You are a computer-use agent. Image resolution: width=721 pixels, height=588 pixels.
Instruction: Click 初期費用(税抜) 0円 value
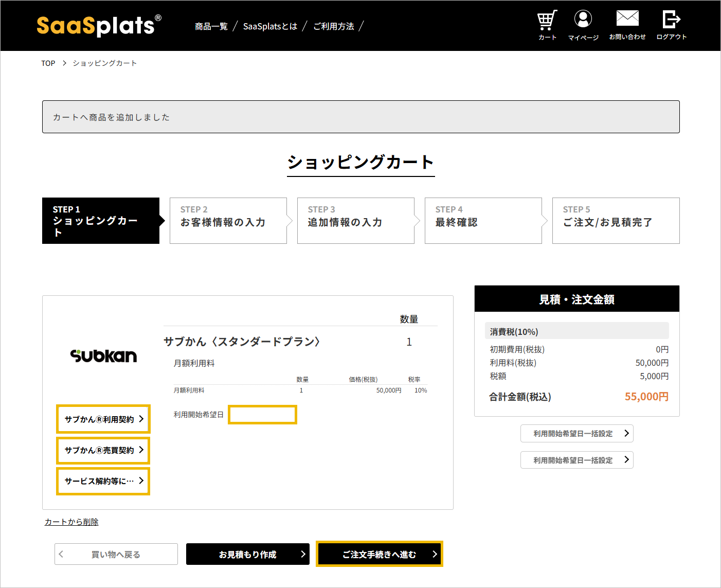point(662,349)
